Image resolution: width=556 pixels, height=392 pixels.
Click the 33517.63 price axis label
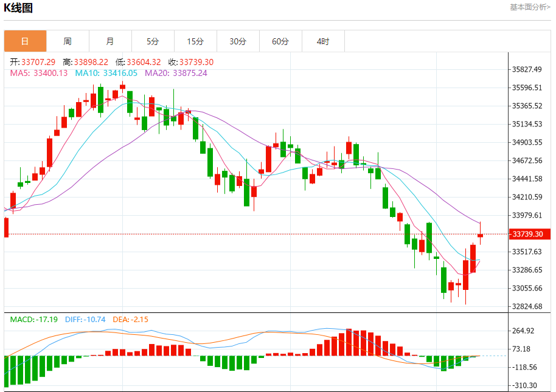pos(527,252)
